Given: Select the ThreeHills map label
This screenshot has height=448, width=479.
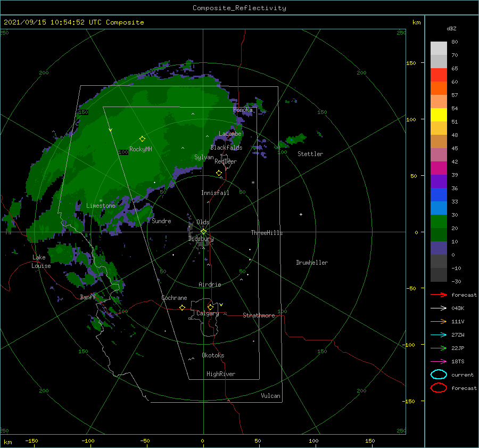Looking at the screenshot, I should [267, 233].
